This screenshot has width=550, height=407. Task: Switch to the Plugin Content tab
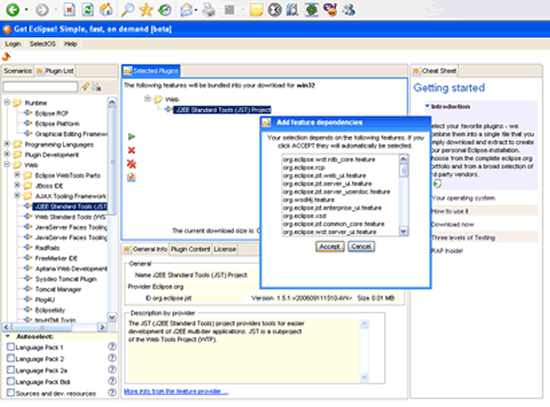point(190,249)
